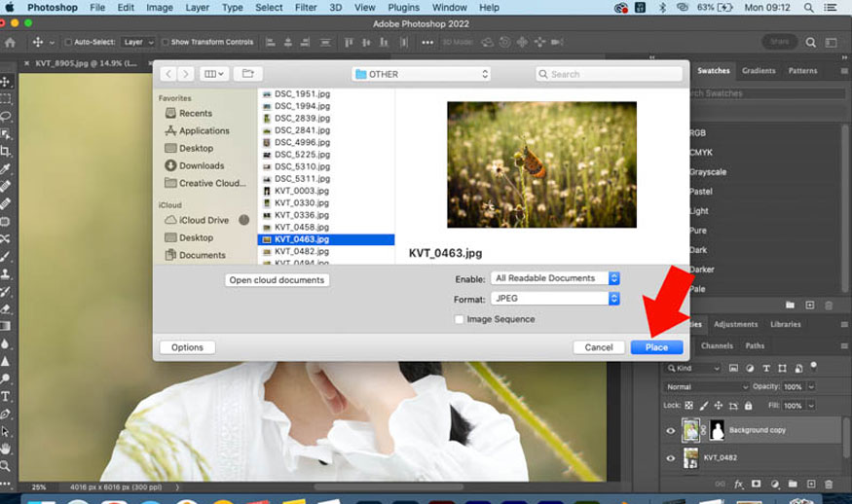This screenshot has height=504, width=852.
Task: Toggle Show Transform Controls checkbox
Action: (x=166, y=42)
